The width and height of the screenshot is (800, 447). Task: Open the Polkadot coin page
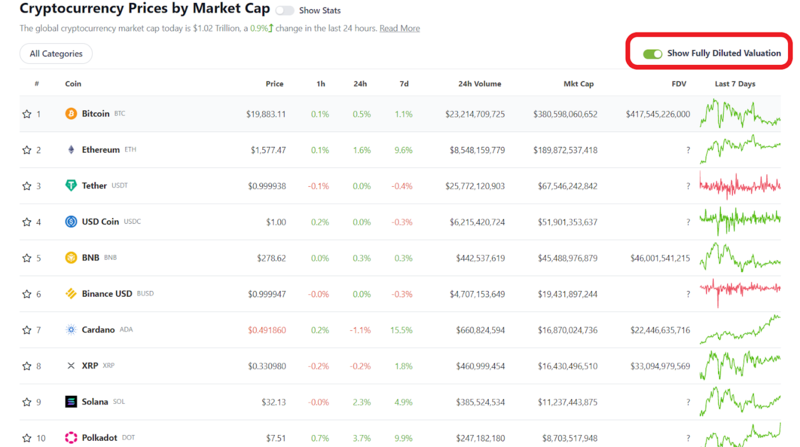tap(99, 437)
